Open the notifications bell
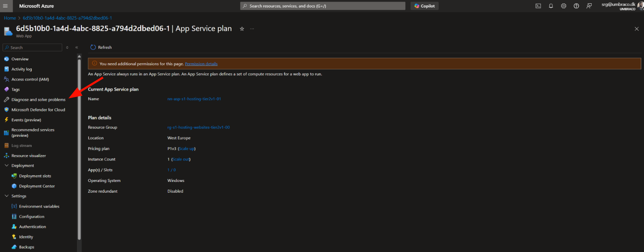The width and height of the screenshot is (644, 252). (x=551, y=6)
